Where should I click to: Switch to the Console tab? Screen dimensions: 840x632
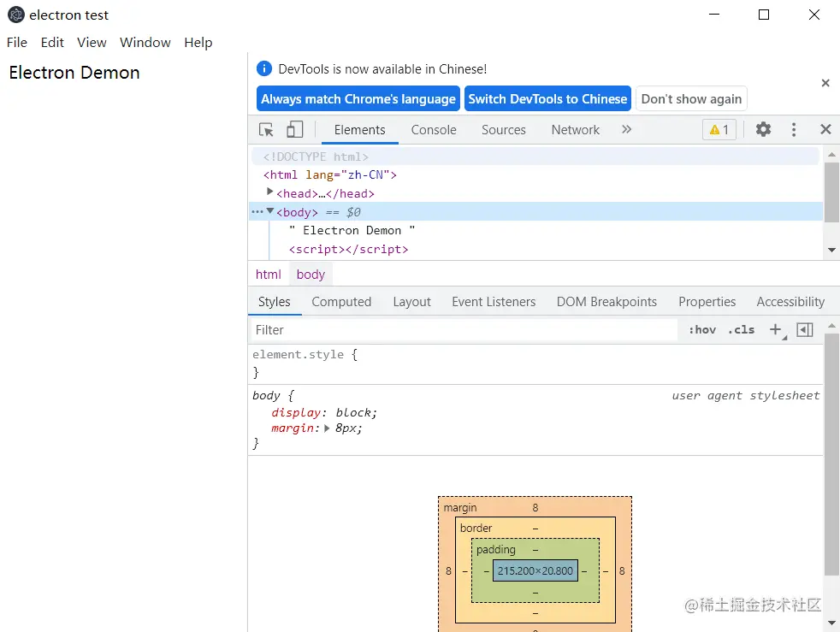[434, 130]
